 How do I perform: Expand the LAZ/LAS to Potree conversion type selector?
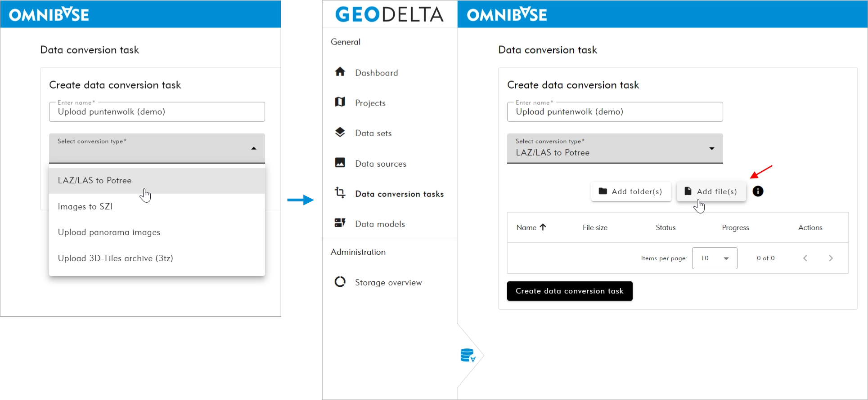tap(614, 148)
